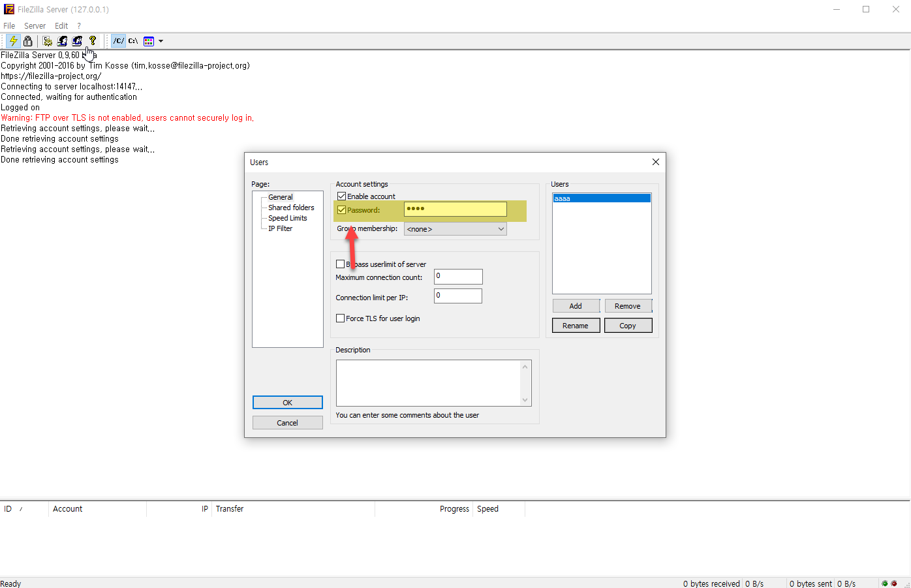Open the dropdown arrow beside the grid icon
The image size is (911, 588).
pos(161,41)
